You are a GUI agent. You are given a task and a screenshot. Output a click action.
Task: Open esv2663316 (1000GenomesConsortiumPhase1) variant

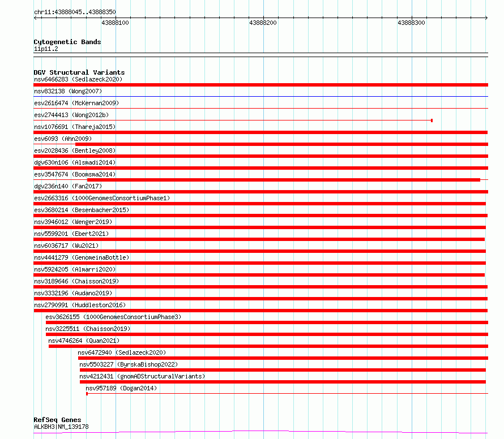pos(102,198)
